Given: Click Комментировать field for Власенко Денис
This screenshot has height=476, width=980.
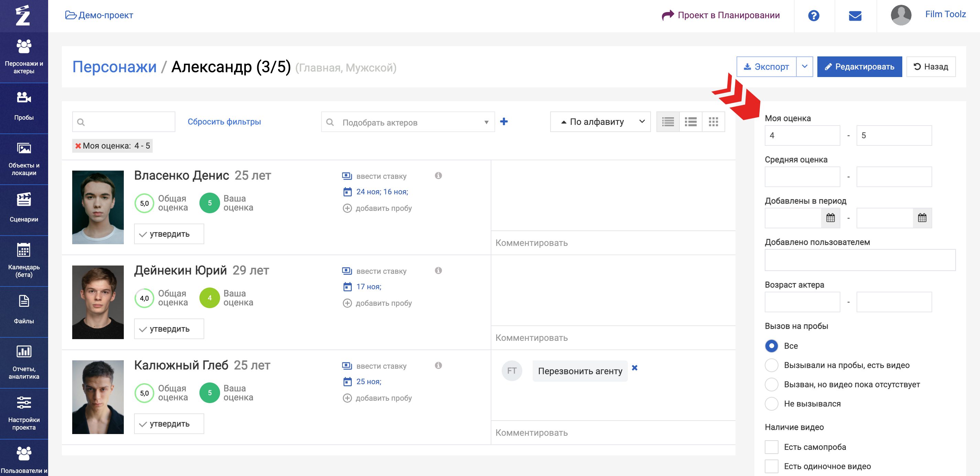Looking at the screenshot, I should coord(613,243).
